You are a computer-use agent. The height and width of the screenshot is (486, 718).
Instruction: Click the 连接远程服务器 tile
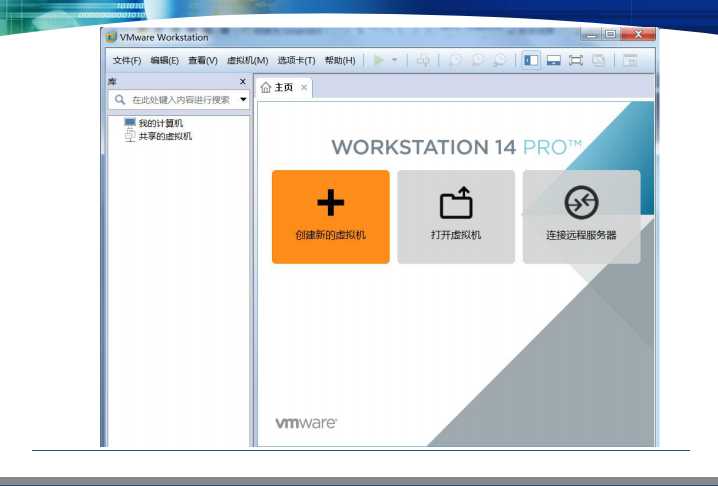pos(582,217)
